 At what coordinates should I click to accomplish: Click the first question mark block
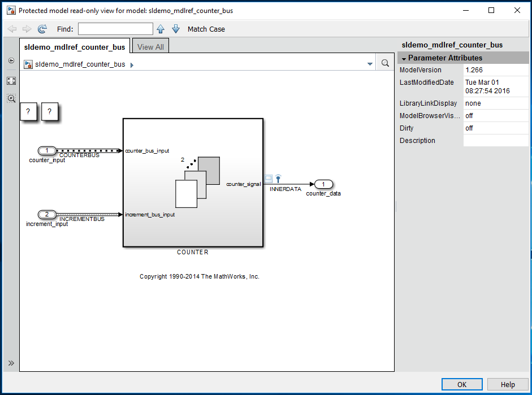(28, 111)
